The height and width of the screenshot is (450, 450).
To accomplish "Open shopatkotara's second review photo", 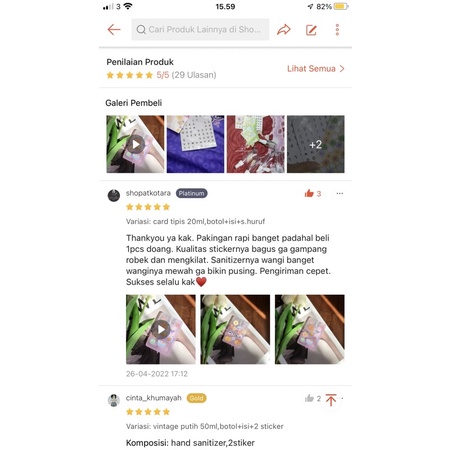I will tap(235, 329).
